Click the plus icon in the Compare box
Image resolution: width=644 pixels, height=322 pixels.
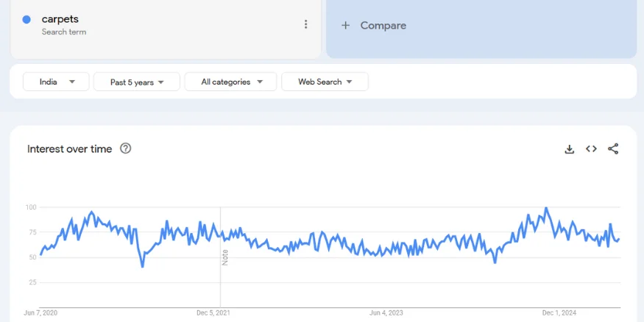[346, 26]
